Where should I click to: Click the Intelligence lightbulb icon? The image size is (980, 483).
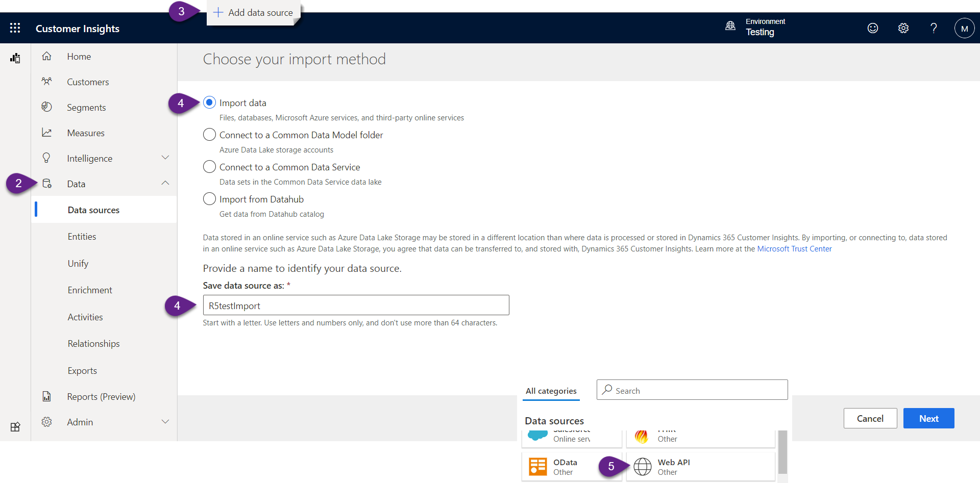click(x=46, y=158)
